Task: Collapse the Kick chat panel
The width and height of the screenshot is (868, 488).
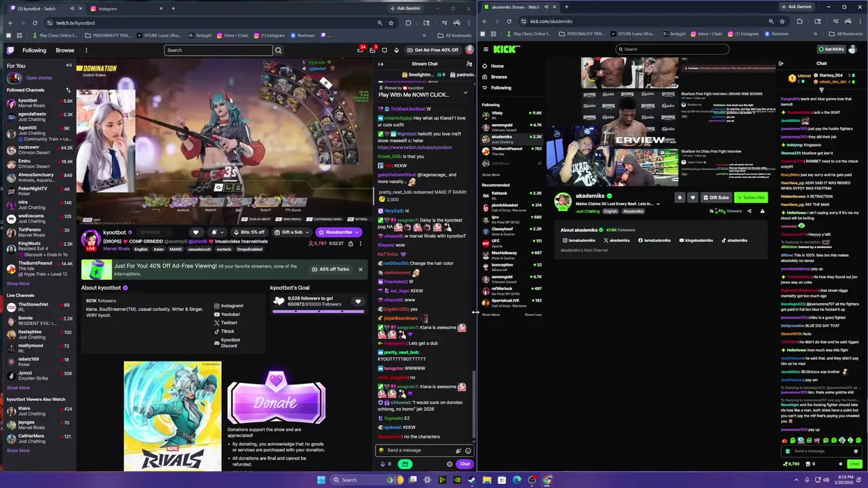Action: 781,64
